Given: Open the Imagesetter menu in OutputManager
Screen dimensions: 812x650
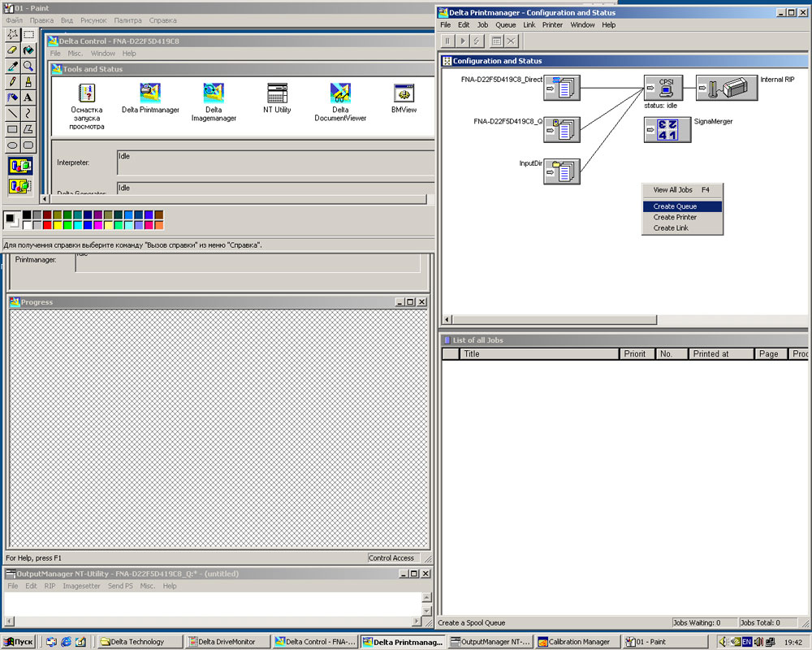Looking at the screenshot, I should (x=81, y=586).
